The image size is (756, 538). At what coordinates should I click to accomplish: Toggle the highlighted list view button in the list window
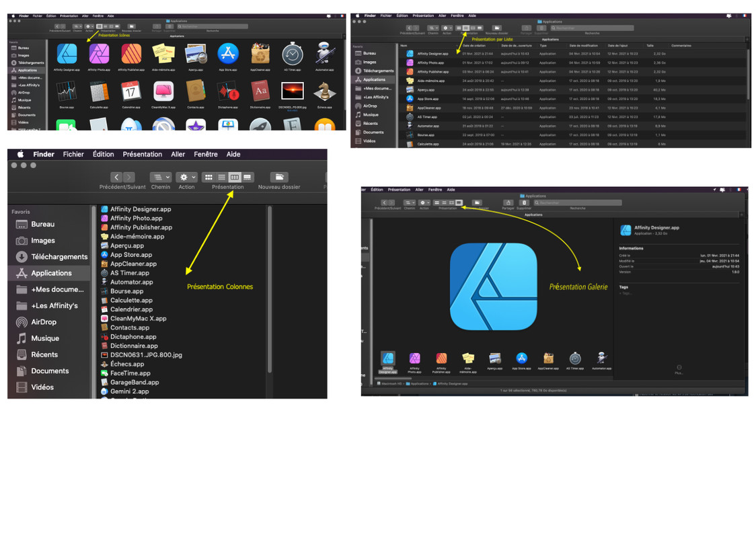[465, 28]
